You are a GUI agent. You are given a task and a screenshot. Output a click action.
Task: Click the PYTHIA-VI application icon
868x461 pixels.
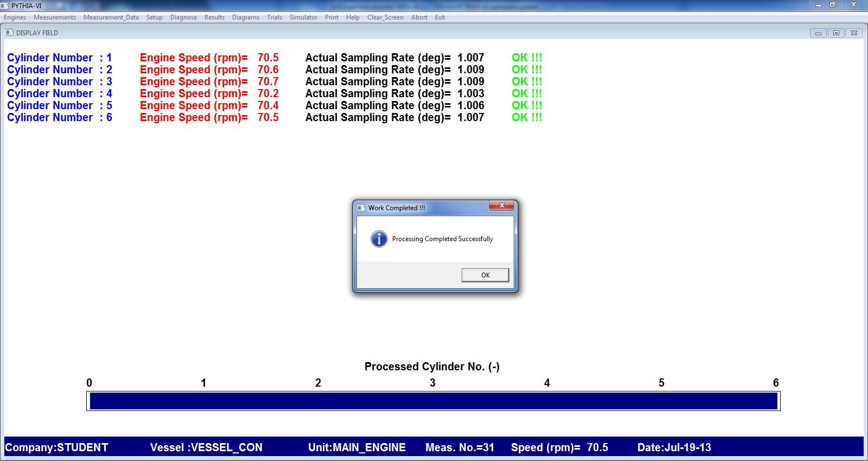click(5, 5)
